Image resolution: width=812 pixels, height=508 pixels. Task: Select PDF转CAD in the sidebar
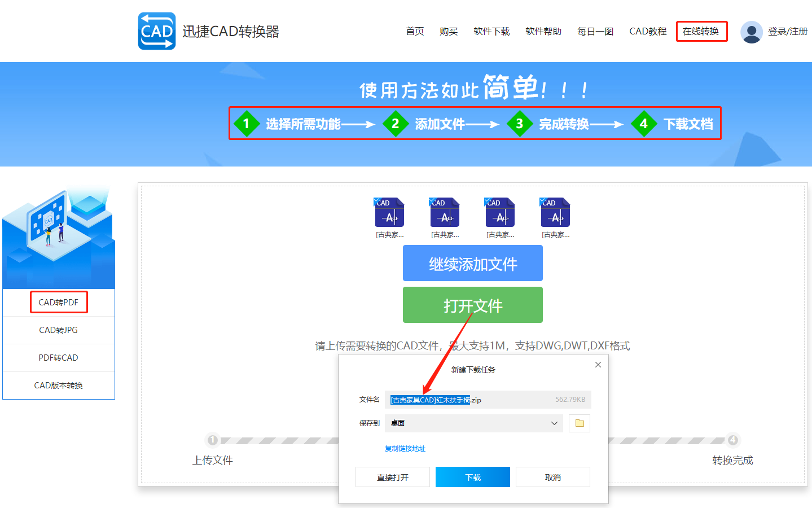pyautogui.click(x=59, y=358)
